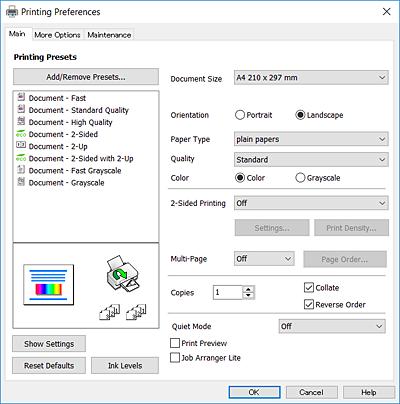Screen dimensions: 400x404
Task: Uncheck the Collate checkbox
Action: (309, 287)
